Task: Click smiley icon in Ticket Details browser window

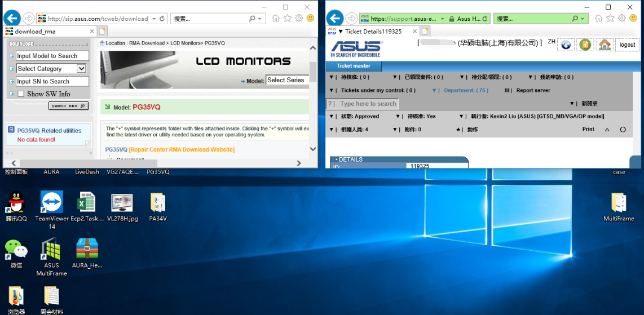Action: [x=633, y=19]
